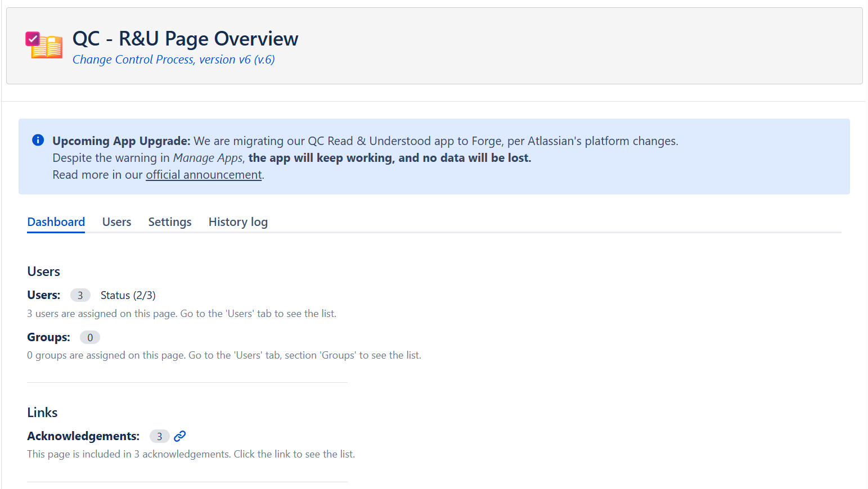This screenshot has height=489, width=868.
Task: Click the bold 'Groups:' label
Action: 49,337
